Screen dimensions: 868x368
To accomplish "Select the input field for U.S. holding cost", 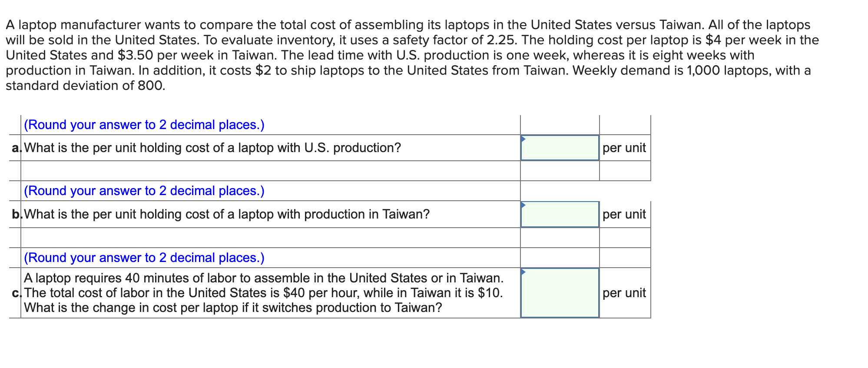I will click(560, 148).
